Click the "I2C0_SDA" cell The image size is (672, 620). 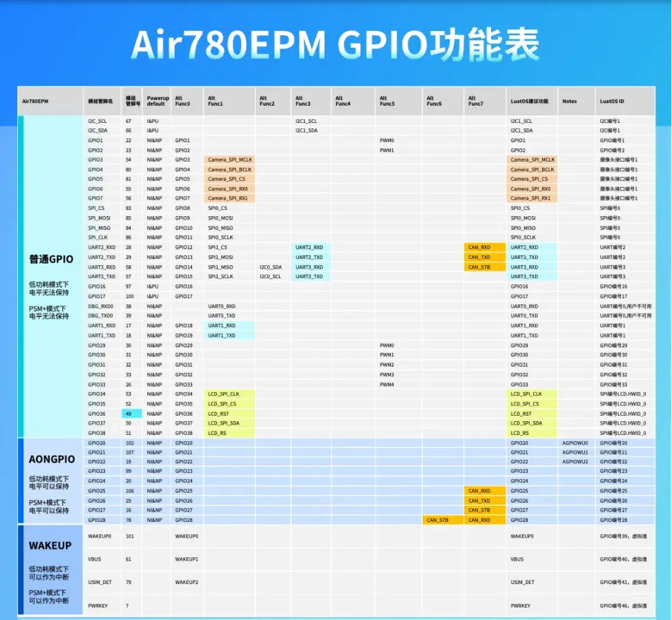[271, 267]
